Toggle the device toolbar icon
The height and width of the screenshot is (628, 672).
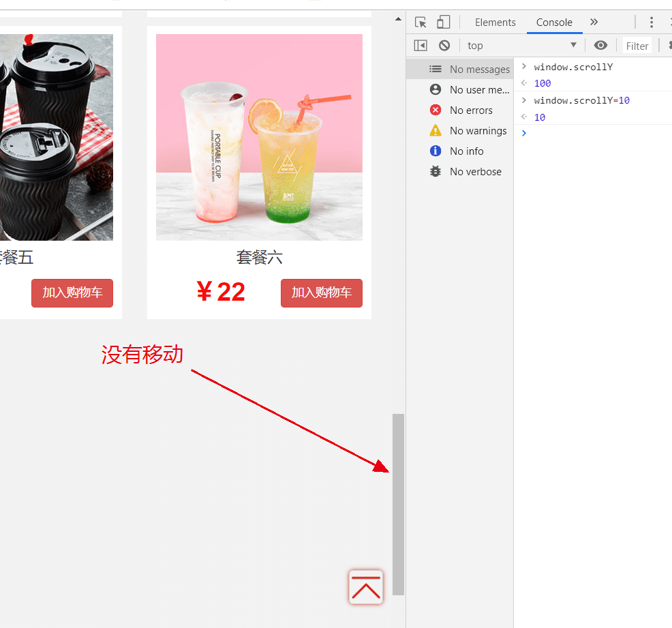click(x=443, y=23)
